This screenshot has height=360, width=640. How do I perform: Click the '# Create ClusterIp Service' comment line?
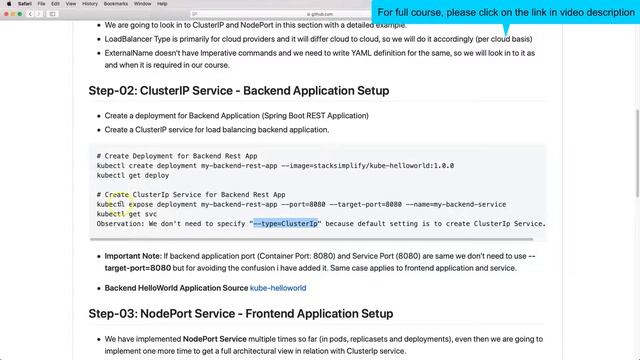pyautogui.click(x=191, y=195)
